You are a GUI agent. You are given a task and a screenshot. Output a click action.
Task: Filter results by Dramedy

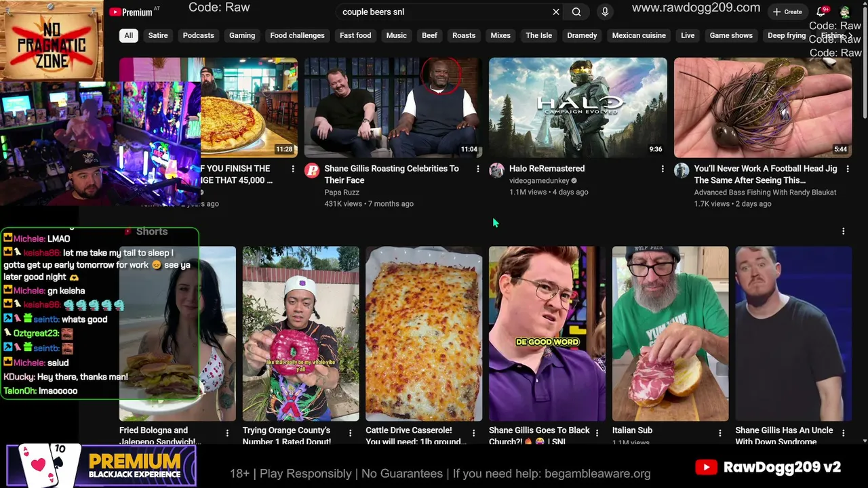click(582, 35)
